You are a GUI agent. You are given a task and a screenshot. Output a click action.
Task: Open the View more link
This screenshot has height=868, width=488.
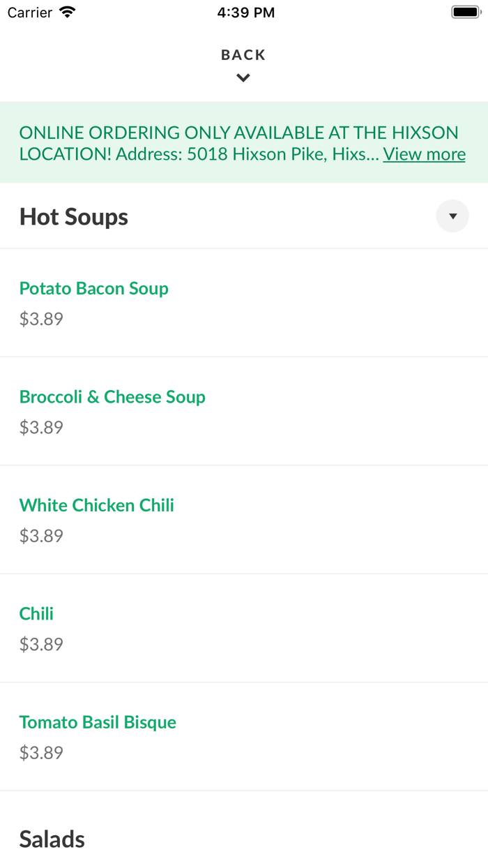point(424,154)
